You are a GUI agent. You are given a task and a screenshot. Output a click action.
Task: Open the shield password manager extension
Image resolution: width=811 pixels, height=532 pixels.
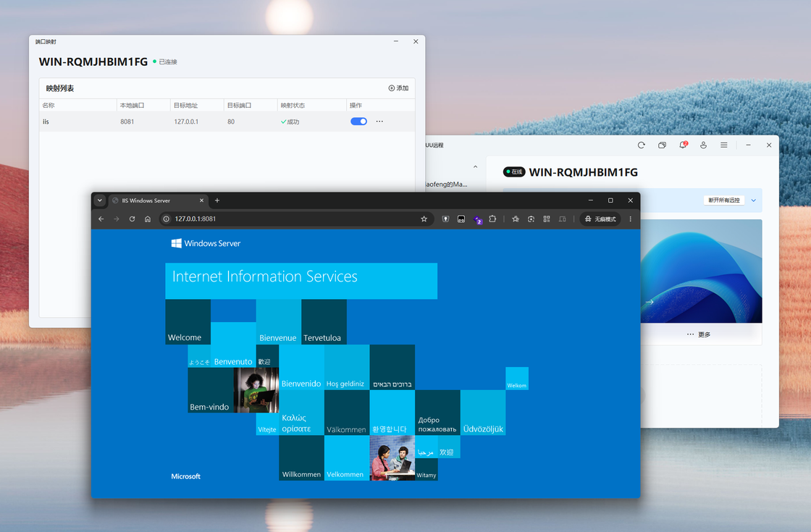point(445,219)
